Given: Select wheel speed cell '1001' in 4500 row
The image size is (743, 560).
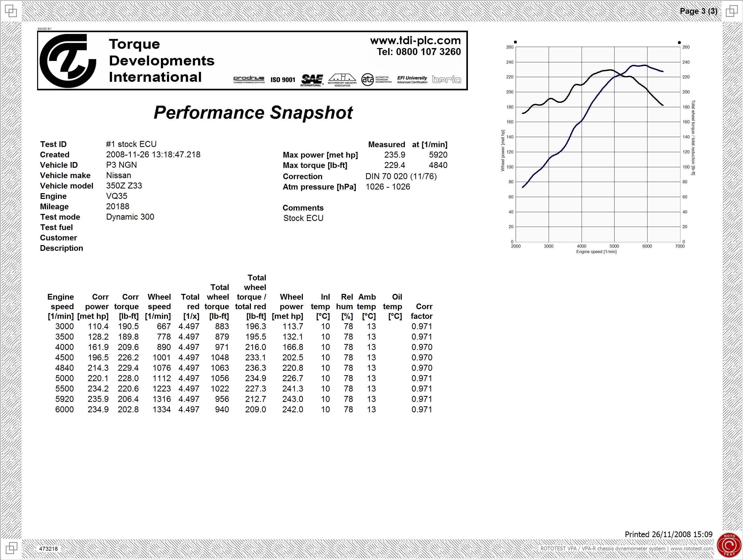Looking at the screenshot, I should coord(162,358).
